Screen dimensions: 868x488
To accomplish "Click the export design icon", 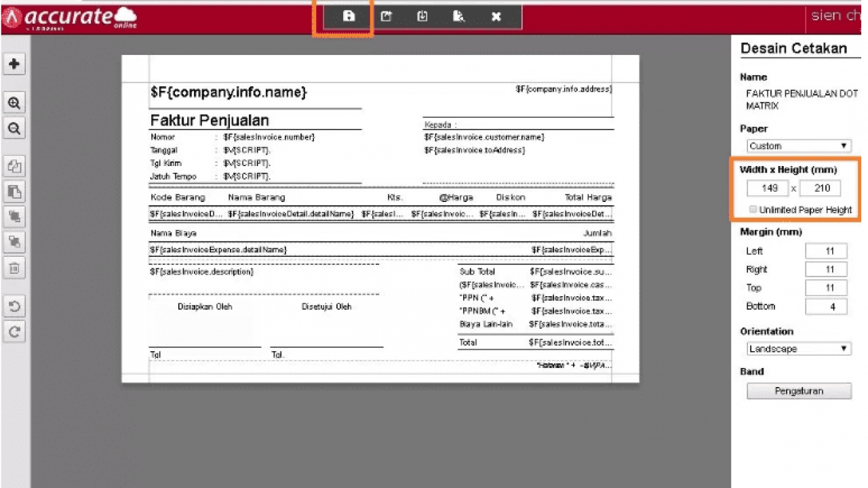I will [386, 16].
